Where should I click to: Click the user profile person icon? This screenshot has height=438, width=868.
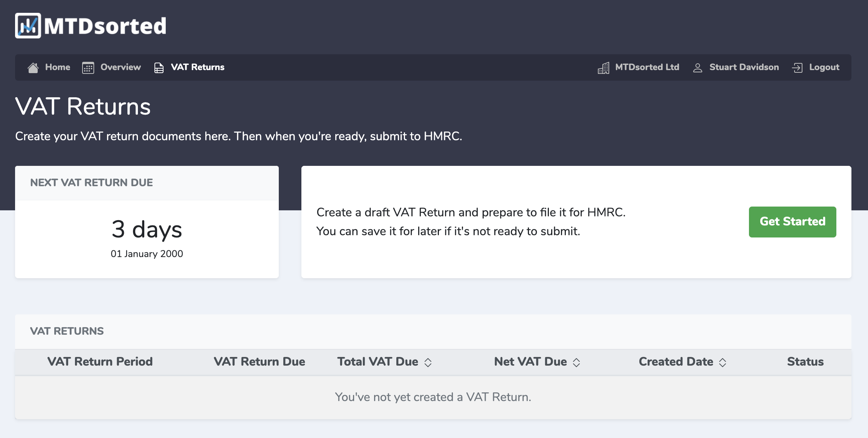click(698, 68)
